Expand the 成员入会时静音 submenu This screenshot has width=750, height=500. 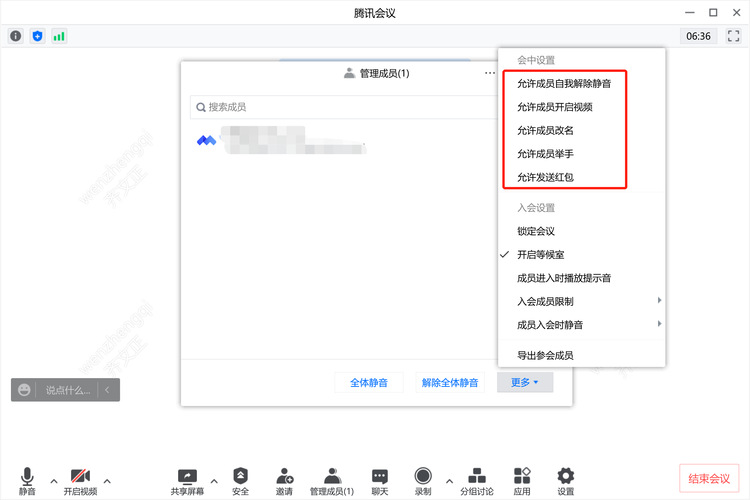(x=582, y=325)
